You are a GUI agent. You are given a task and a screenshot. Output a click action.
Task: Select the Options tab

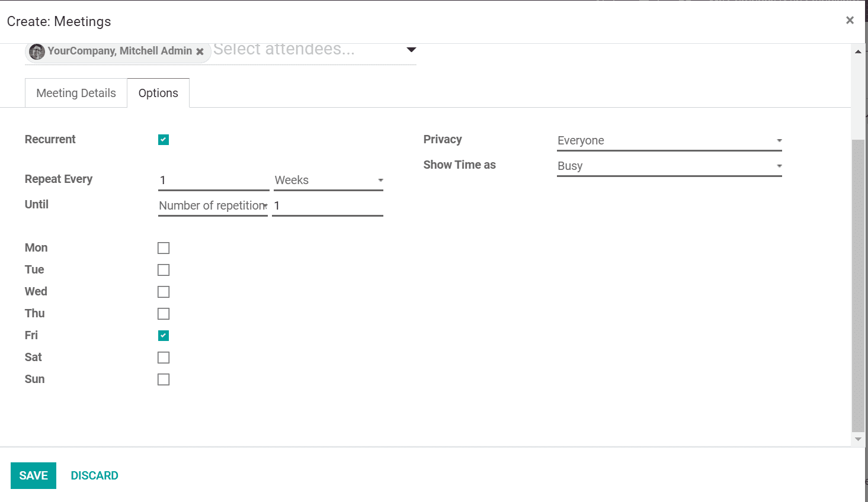(158, 93)
